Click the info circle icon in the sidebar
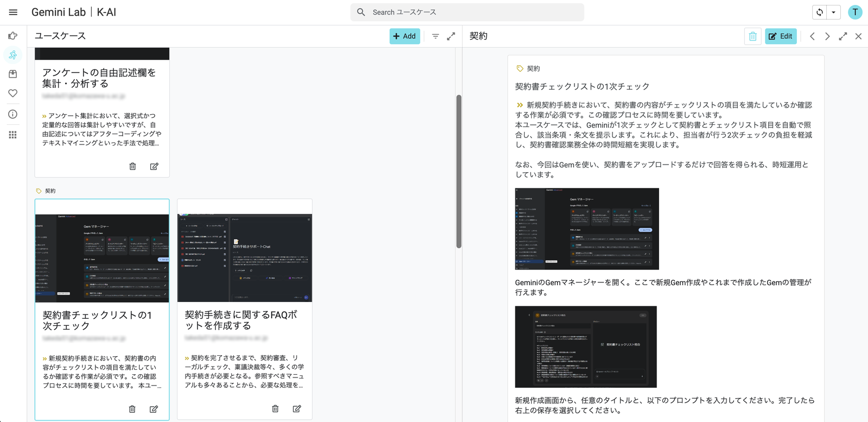This screenshot has width=868, height=422. tap(13, 114)
